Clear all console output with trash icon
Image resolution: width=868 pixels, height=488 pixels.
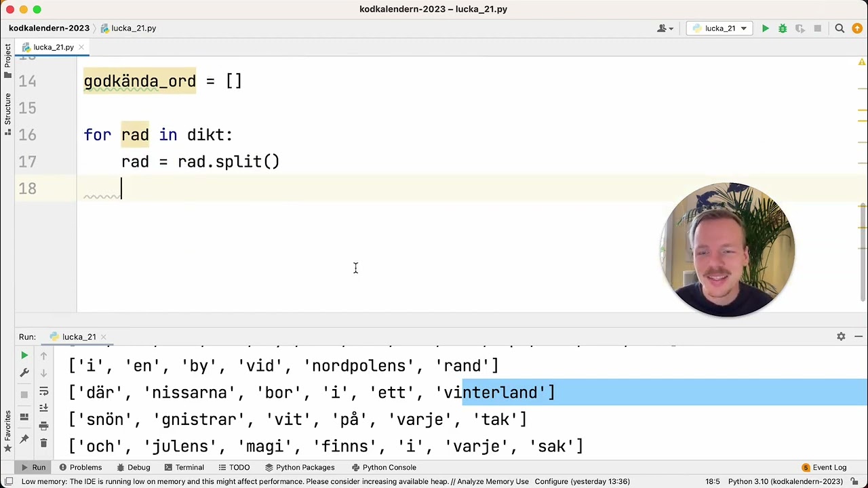pos(43,443)
